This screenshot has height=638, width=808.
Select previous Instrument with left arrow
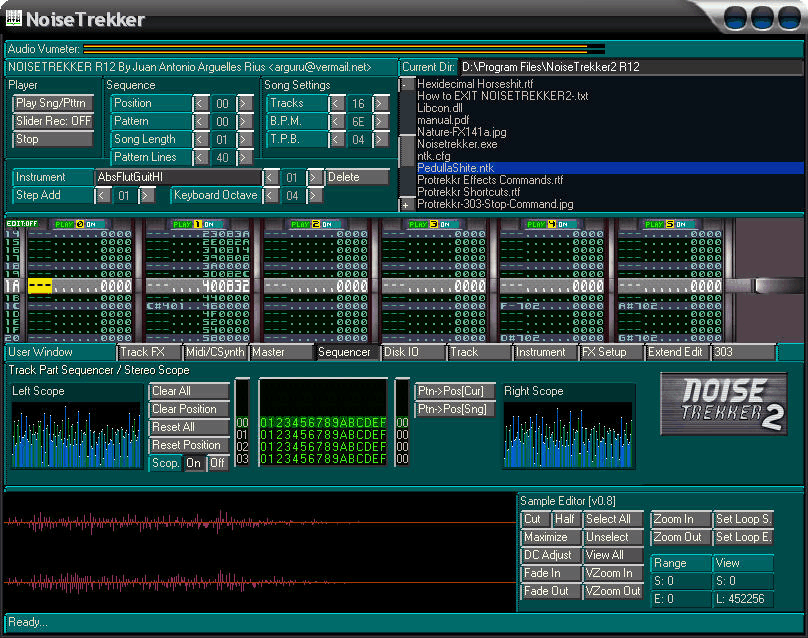click(x=270, y=178)
